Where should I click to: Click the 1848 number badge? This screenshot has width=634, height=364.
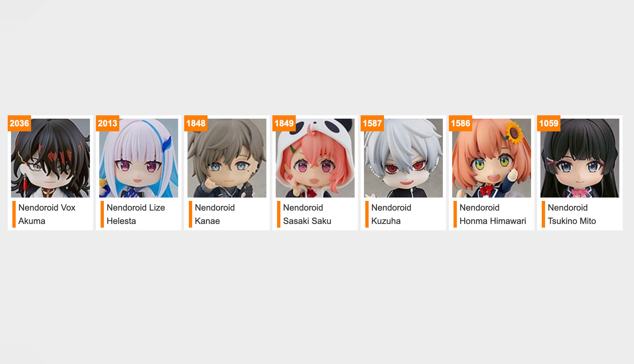coord(196,123)
